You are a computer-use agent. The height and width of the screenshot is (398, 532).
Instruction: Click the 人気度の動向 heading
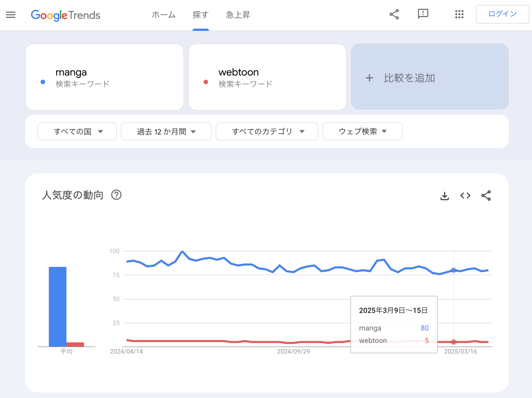(x=73, y=195)
